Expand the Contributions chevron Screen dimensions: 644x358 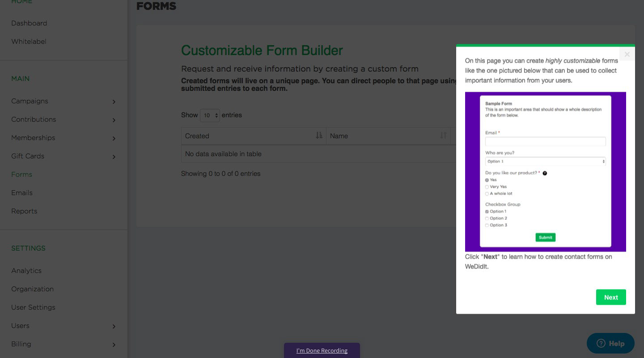(x=114, y=120)
